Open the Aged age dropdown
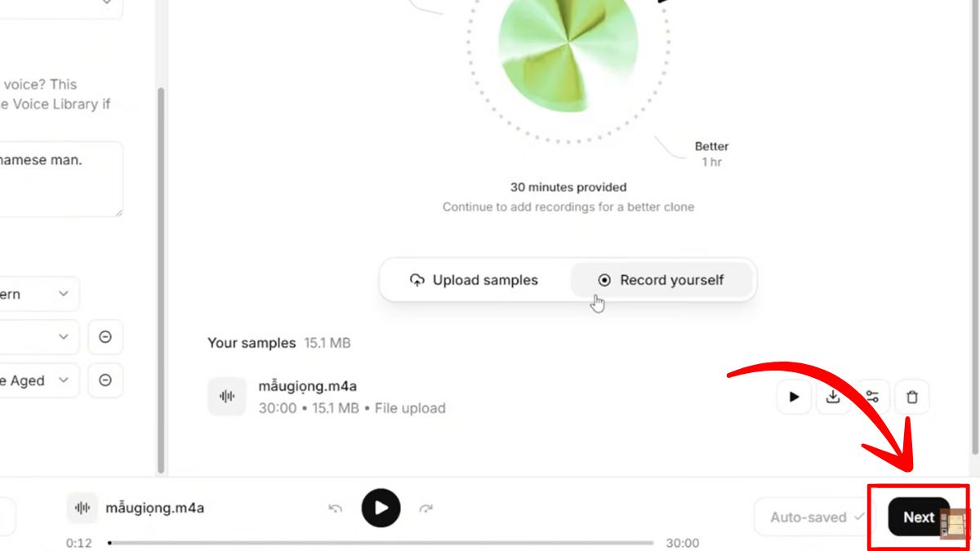 [x=39, y=380]
